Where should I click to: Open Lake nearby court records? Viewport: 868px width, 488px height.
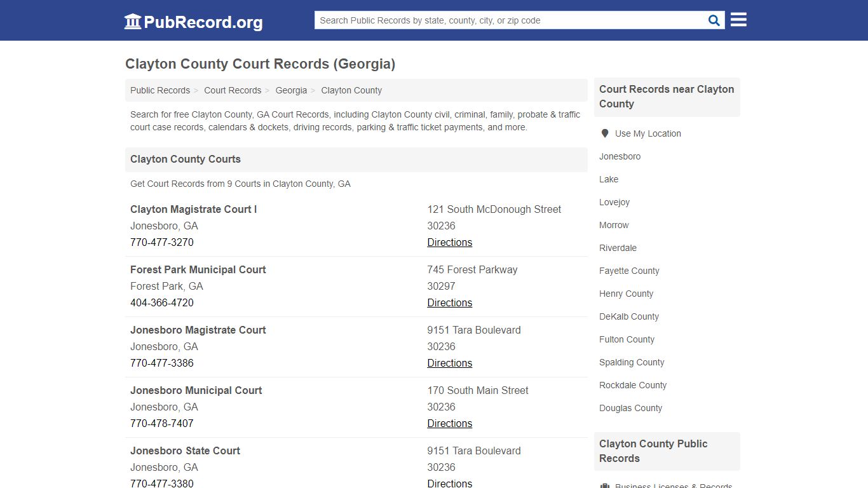[609, 179]
